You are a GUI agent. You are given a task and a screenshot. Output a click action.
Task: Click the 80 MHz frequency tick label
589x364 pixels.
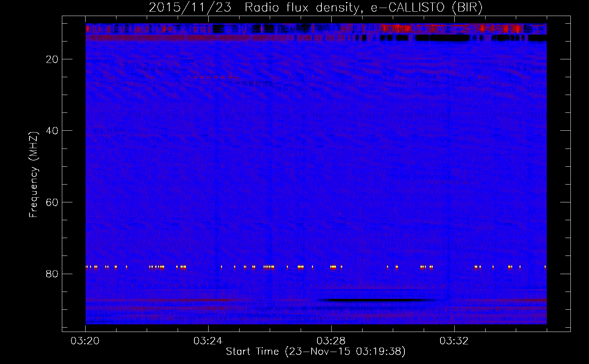click(x=52, y=274)
